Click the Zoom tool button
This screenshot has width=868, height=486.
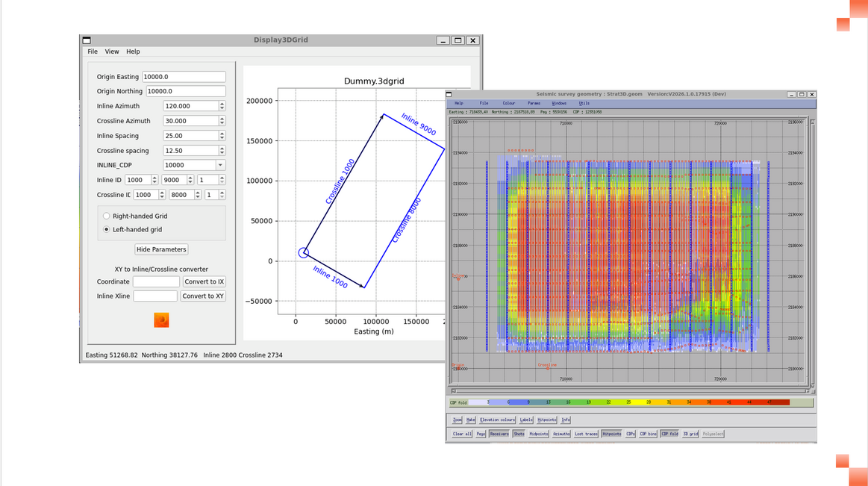pyautogui.click(x=458, y=420)
